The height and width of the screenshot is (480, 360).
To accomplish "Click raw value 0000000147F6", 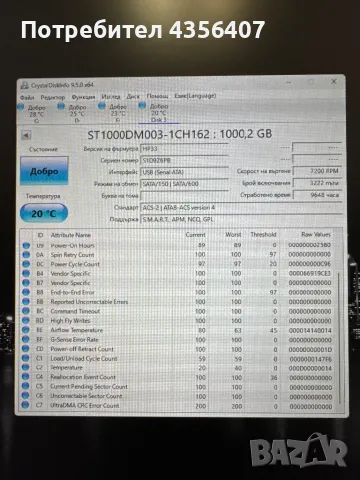I will pyautogui.click(x=310, y=359).
